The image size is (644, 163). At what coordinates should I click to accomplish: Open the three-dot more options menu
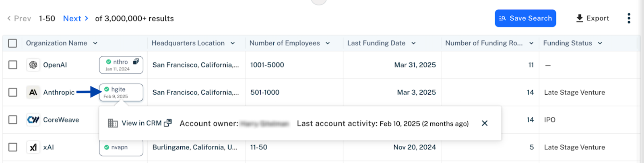click(629, 19)
